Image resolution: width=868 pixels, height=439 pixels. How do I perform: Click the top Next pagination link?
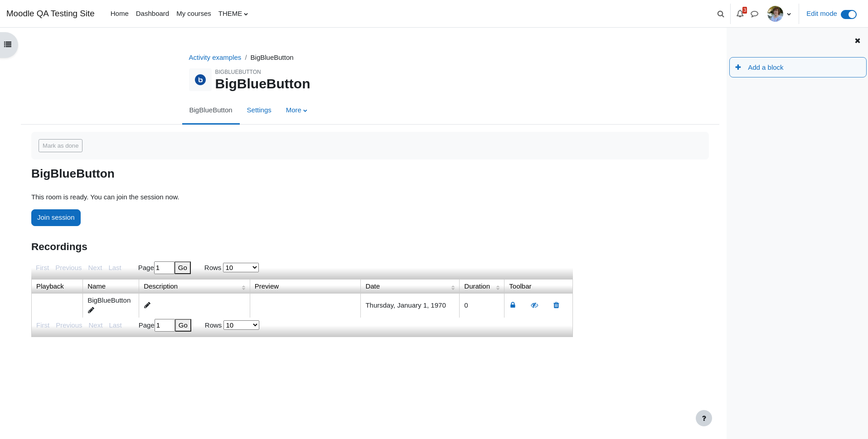(x=95, y=268)
